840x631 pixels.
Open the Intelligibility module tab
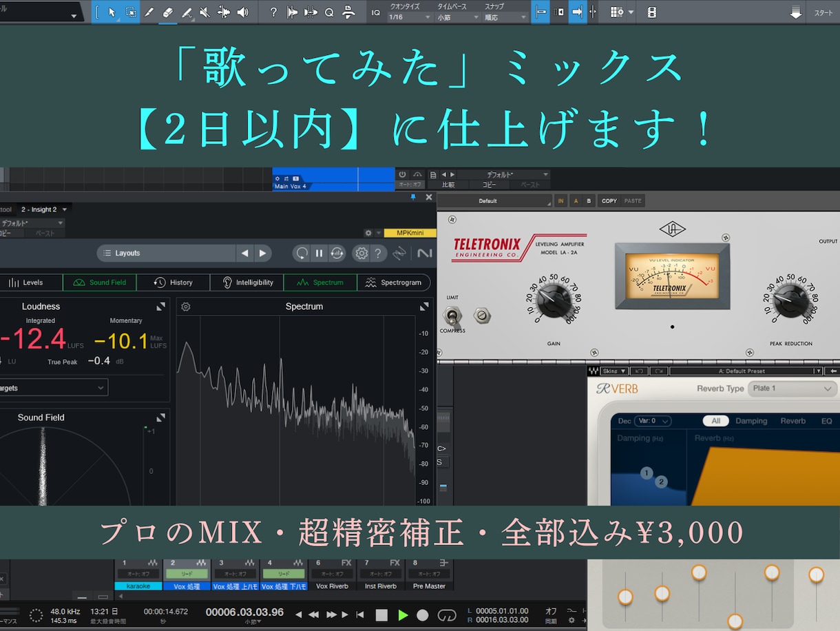coord(247,282)
